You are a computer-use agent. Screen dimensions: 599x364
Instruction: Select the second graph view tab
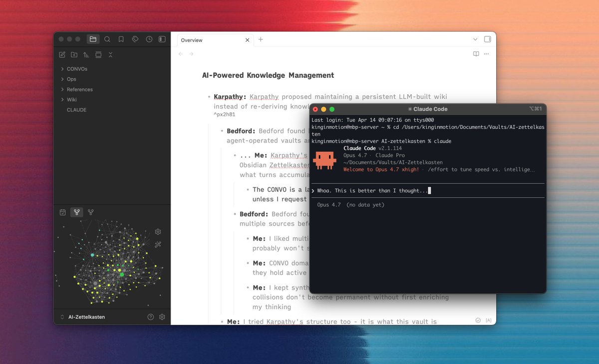(91, 212)
